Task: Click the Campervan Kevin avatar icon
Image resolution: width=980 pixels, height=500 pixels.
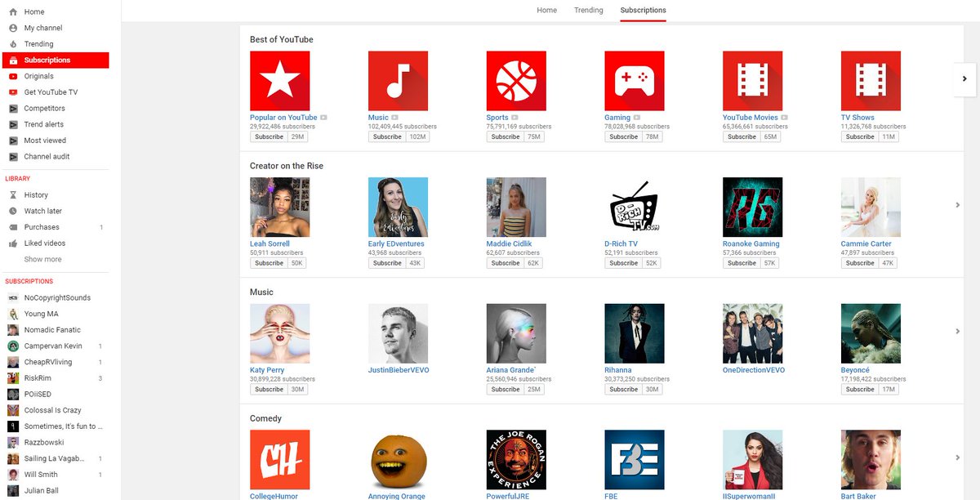Action: coord(13,346)
